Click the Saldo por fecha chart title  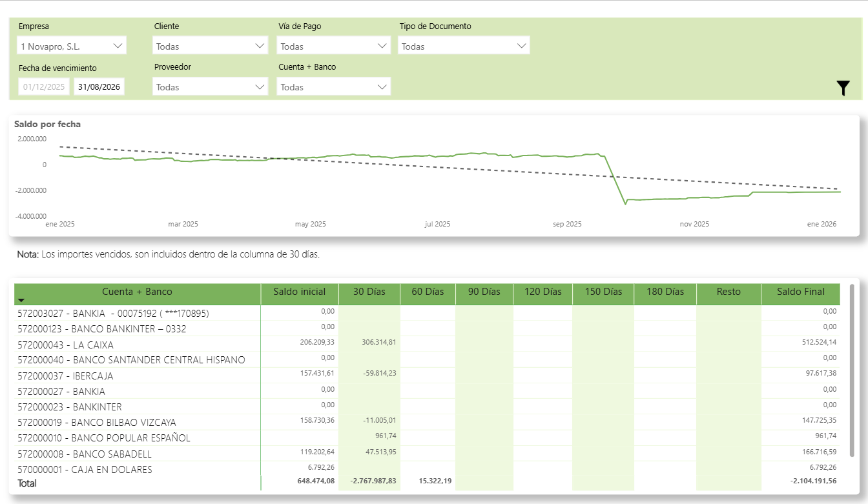coord(47,124)
